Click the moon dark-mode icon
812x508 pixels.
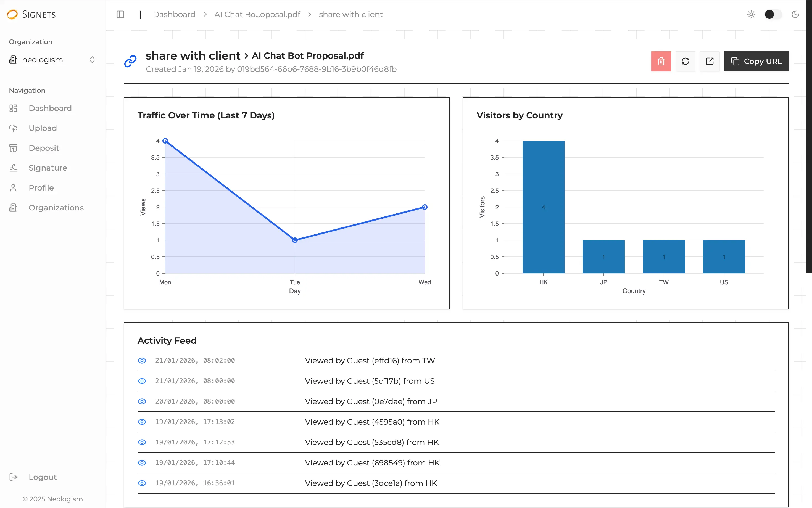[795, 14]
